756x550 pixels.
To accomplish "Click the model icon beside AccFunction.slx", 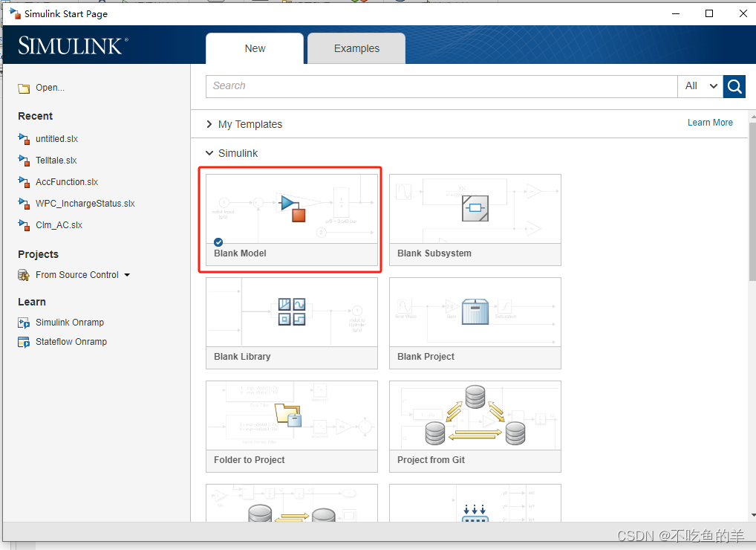I will pyautogui.click(x=24, y=182).
